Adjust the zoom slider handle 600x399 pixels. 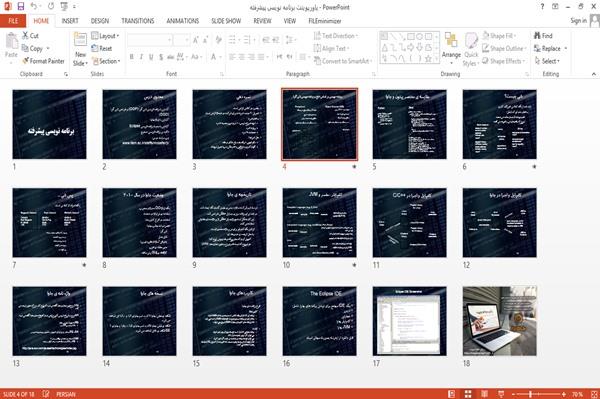530,394
